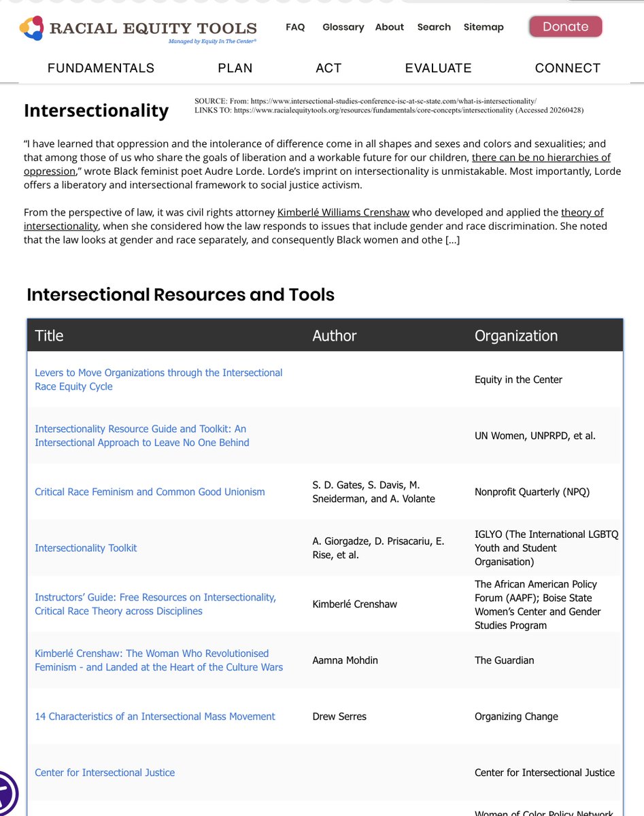Click the 'Nonprofit Quarterly (NPQ)' cell

click(533, 492)
